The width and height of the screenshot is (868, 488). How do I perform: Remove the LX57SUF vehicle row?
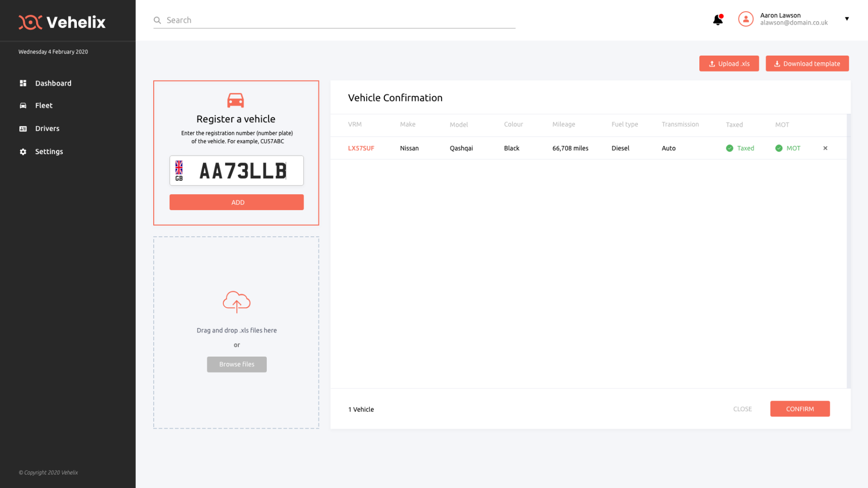pyautogui.click(x=825, y=148)
